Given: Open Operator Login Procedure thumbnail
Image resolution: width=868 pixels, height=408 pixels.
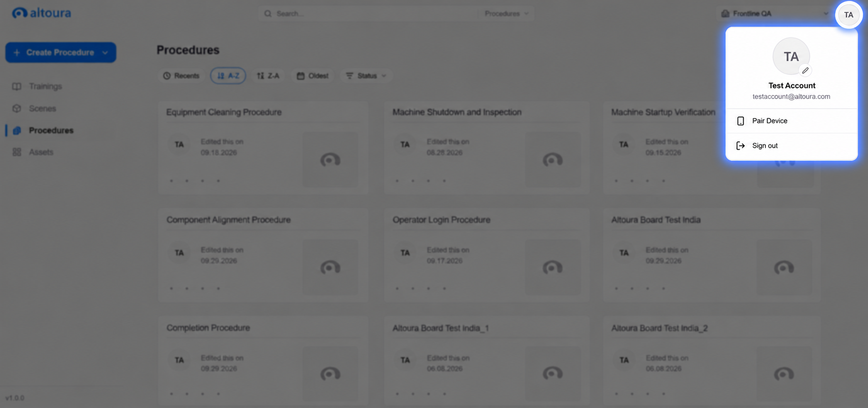Looking at the screenshot, I should 553,268.
